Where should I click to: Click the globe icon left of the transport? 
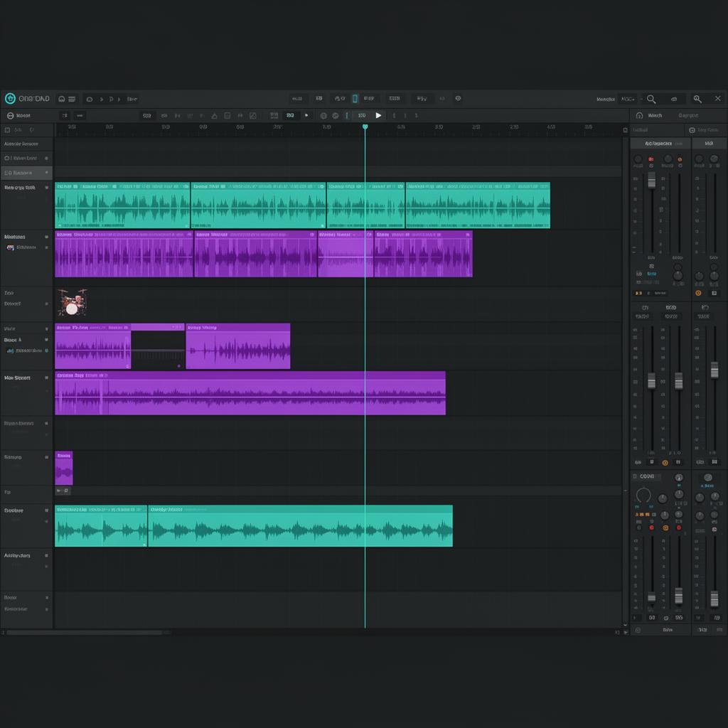click(323, 116)
